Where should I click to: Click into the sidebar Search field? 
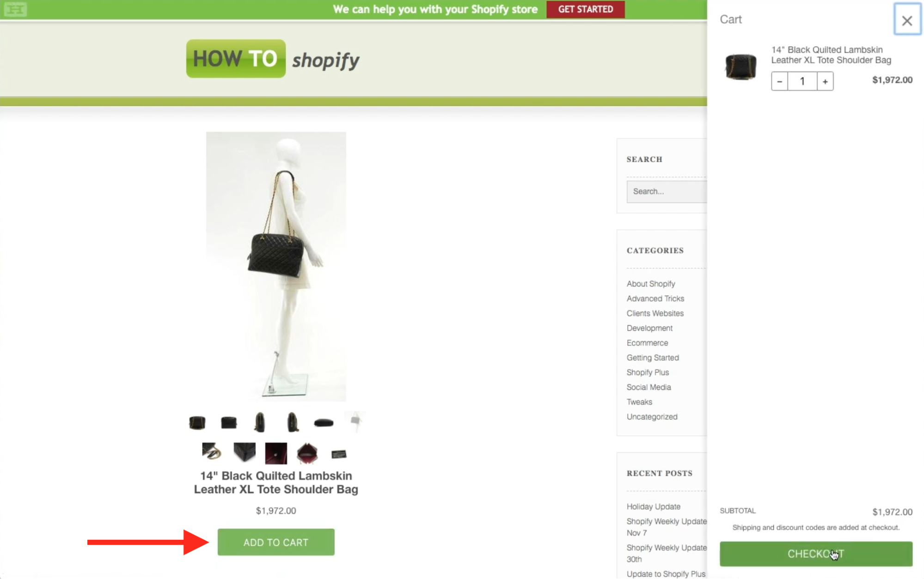pyautogui.click(x=667, y=191)
